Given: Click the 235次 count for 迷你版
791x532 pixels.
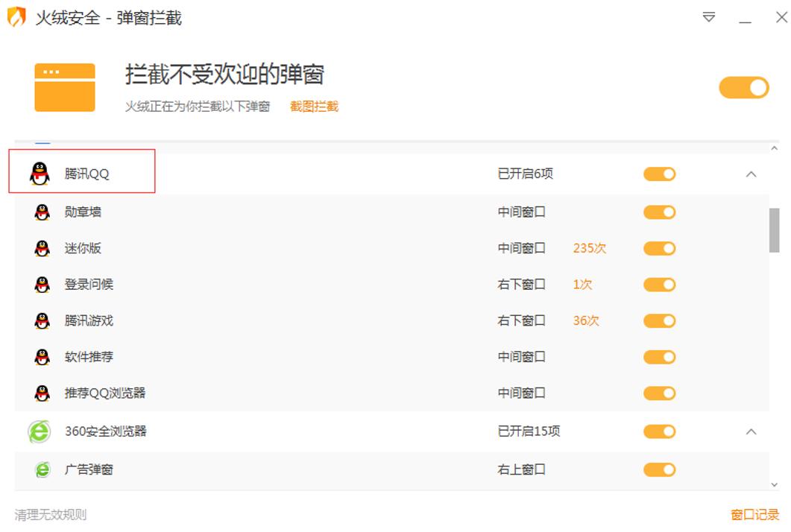Looking at the screenshot, I should 589,248.
